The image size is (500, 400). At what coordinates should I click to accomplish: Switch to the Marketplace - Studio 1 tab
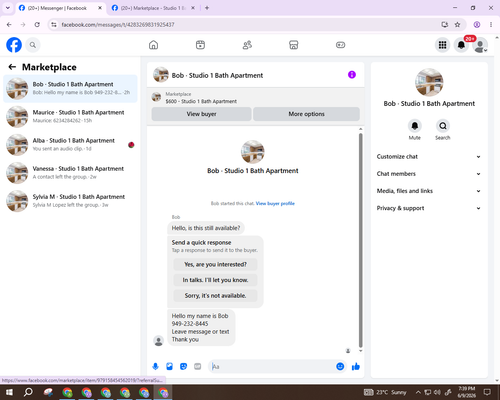pos(154,8)
